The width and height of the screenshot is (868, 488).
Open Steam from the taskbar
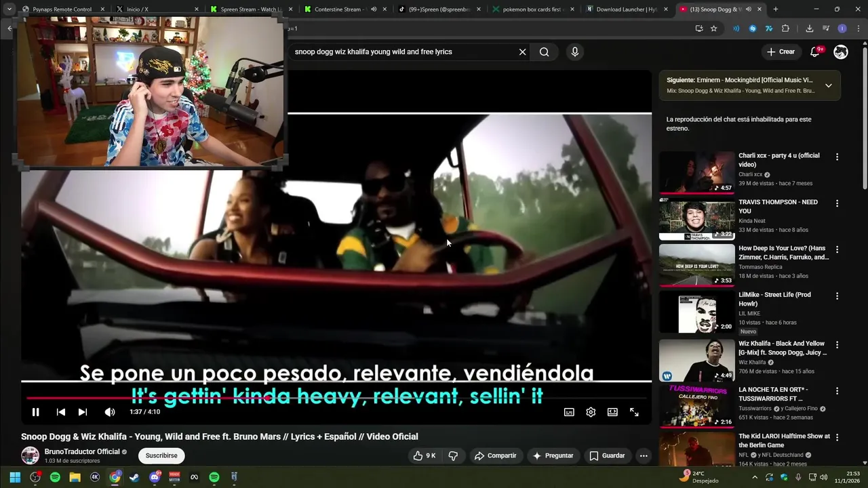click(x=135, y=477)
